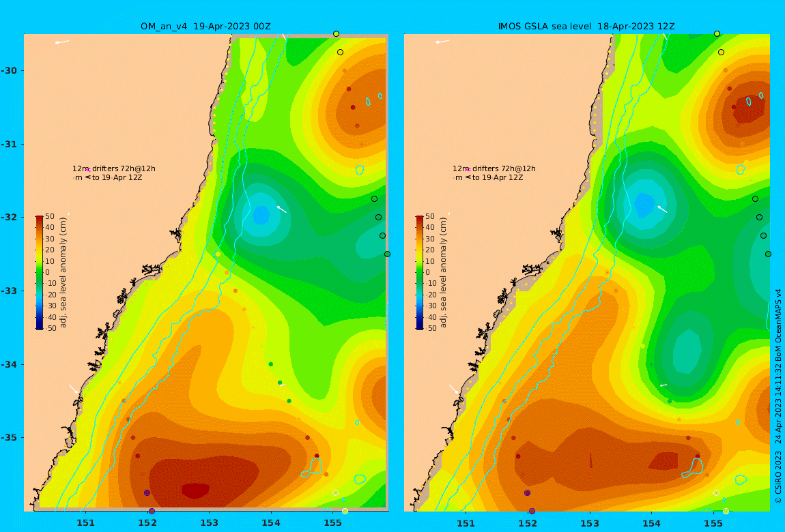Click the darkest red patch at bottom of left map
The width and height of the screenshot is (785, 532).
tap(195, 490)
